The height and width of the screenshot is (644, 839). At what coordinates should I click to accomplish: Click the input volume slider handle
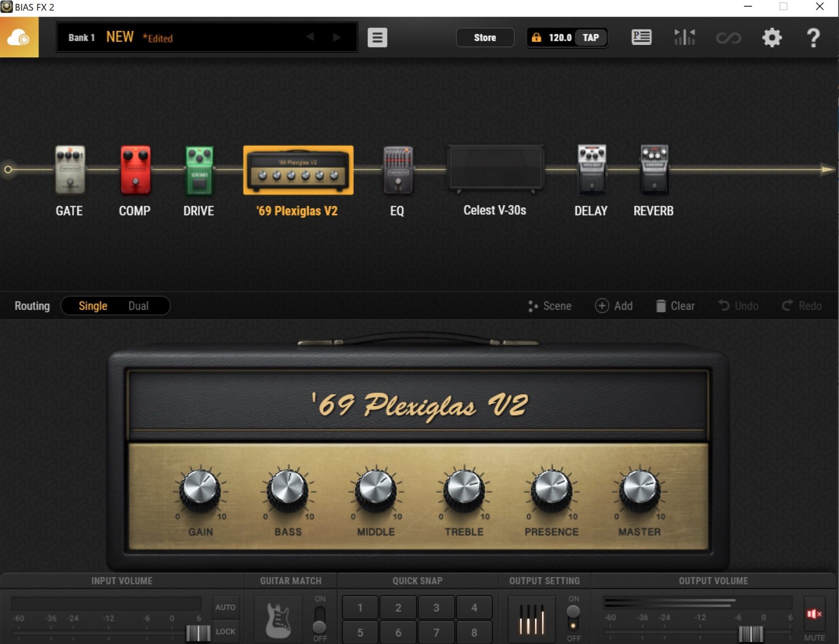tap(198, 633)
